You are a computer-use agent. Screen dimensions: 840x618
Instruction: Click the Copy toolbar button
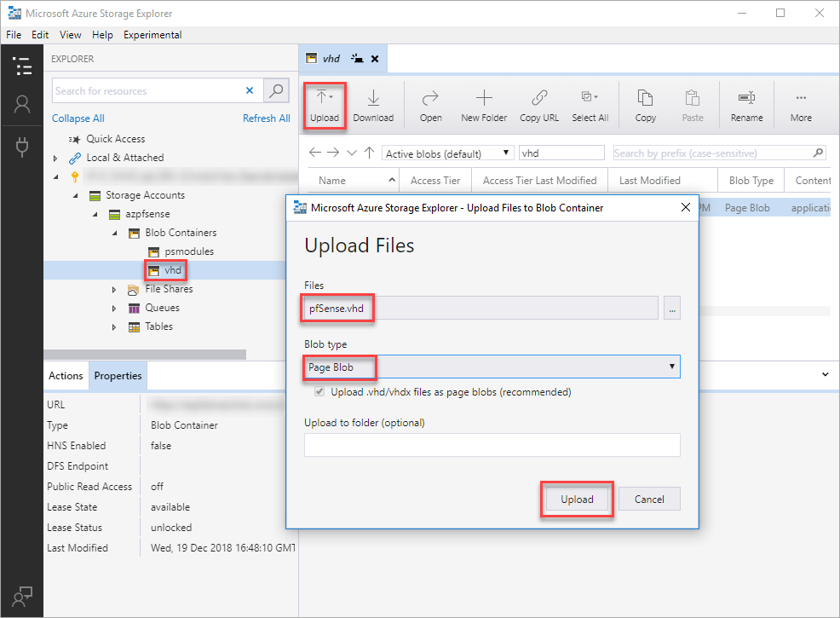645,106
